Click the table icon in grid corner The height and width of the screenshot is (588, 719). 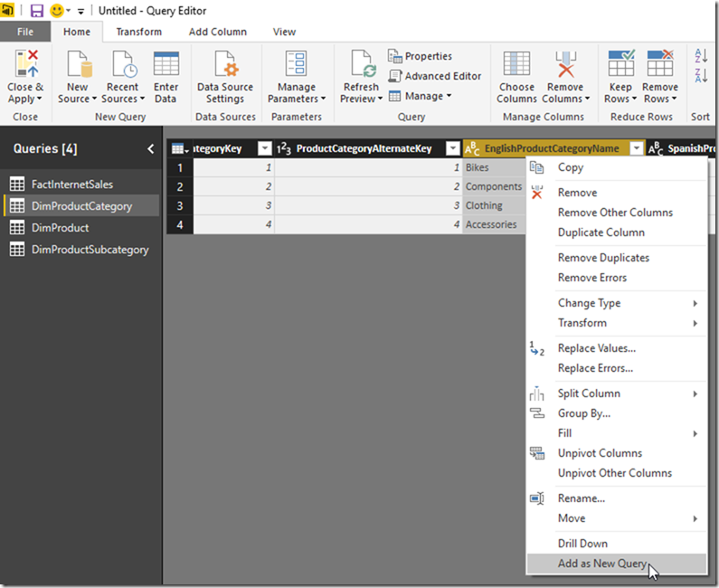179,148
